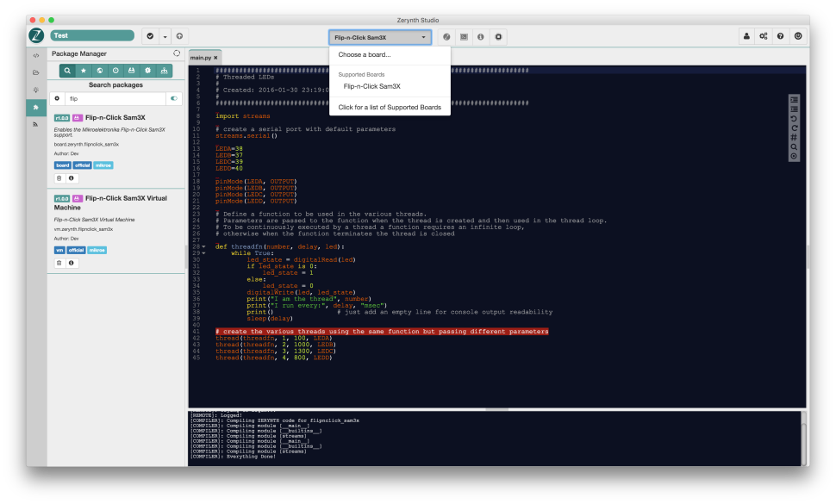Select the star packages tab

[84, 71]
